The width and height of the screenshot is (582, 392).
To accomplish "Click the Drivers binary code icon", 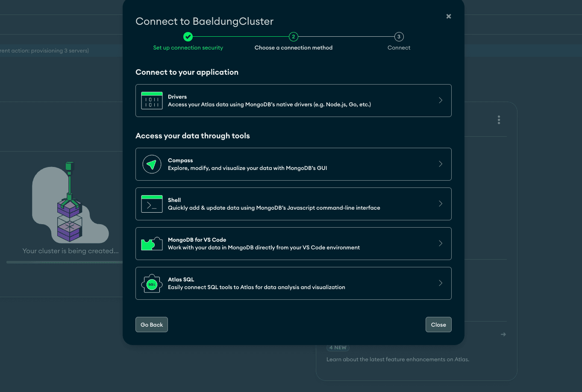I will point(152,100).
